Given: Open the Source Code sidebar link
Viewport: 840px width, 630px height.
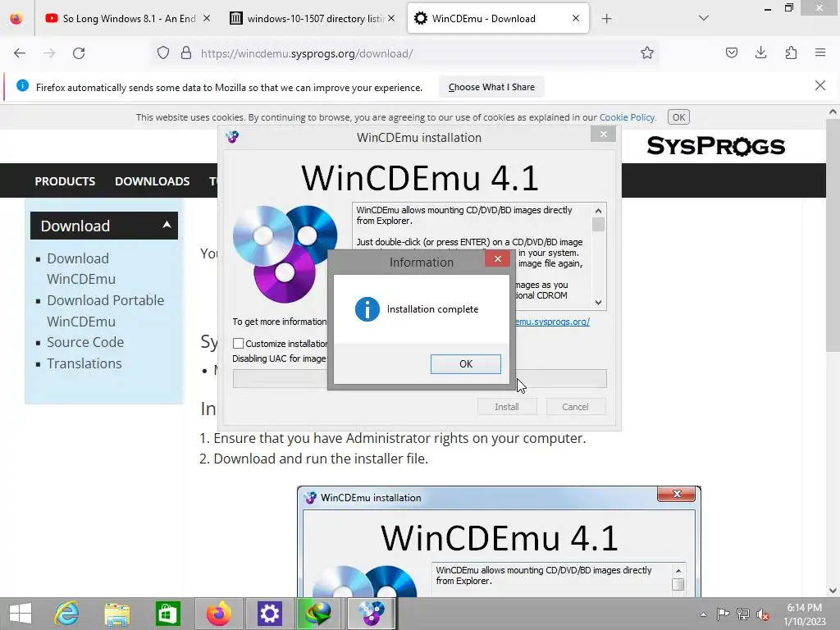Looking at the screenshot, I should pos(85,342).
